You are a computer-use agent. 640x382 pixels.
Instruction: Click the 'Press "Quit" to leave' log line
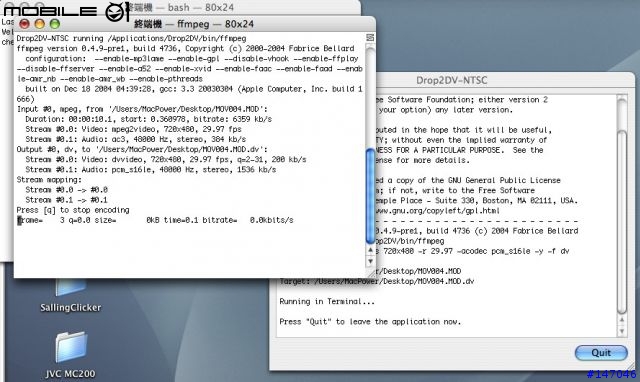pyautogui.click(x=370, y=322)
